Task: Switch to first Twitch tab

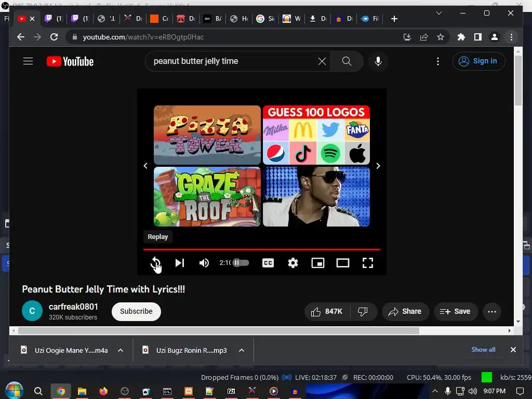Action: tap(54, 19)
